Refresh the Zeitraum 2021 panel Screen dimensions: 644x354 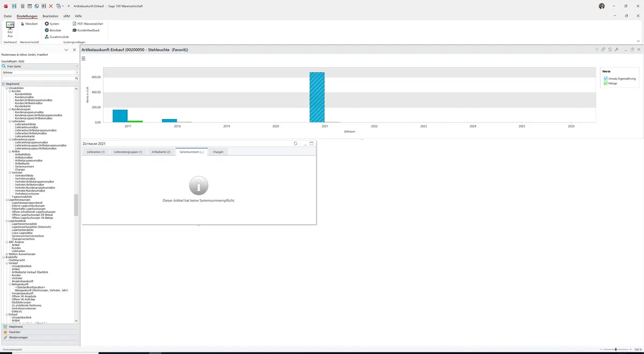click(x=296, y=143)
